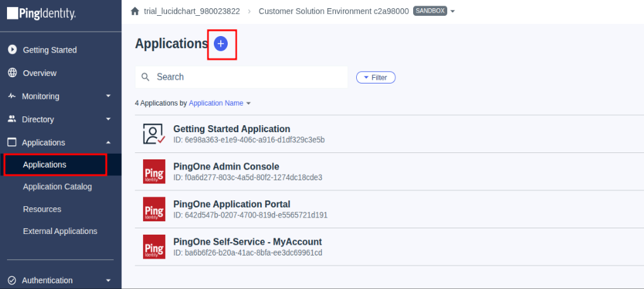The width and height of the screenshot is (644, 289).
Task: Click the Directory people icon
Action: [x=12, y=119]
